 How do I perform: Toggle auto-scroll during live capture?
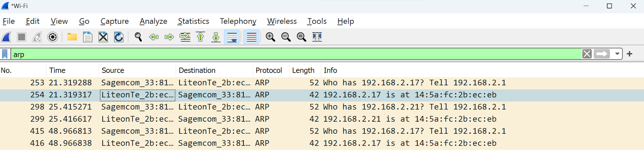tap(232, 37)
